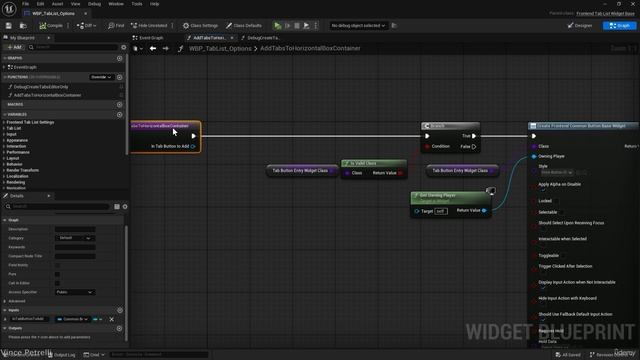The image size is (640, 360).
Task: Focus the Details search field
Action: pyautogui.click(x=57, y=207)
